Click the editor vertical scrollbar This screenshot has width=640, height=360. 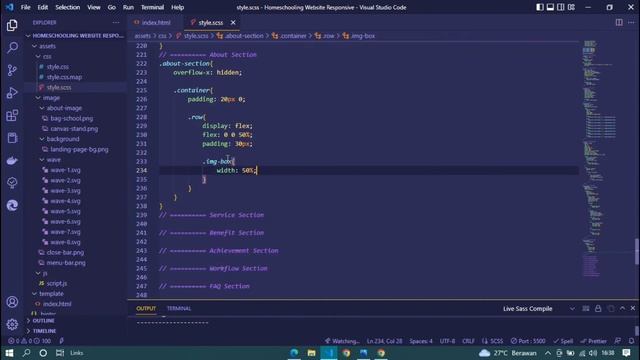click(x=637, y=251)
